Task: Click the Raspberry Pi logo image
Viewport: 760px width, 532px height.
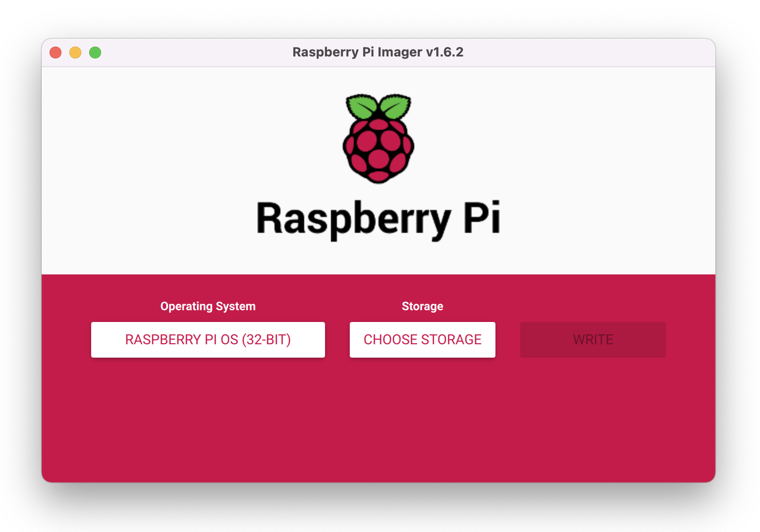Action: coord(379,138)
